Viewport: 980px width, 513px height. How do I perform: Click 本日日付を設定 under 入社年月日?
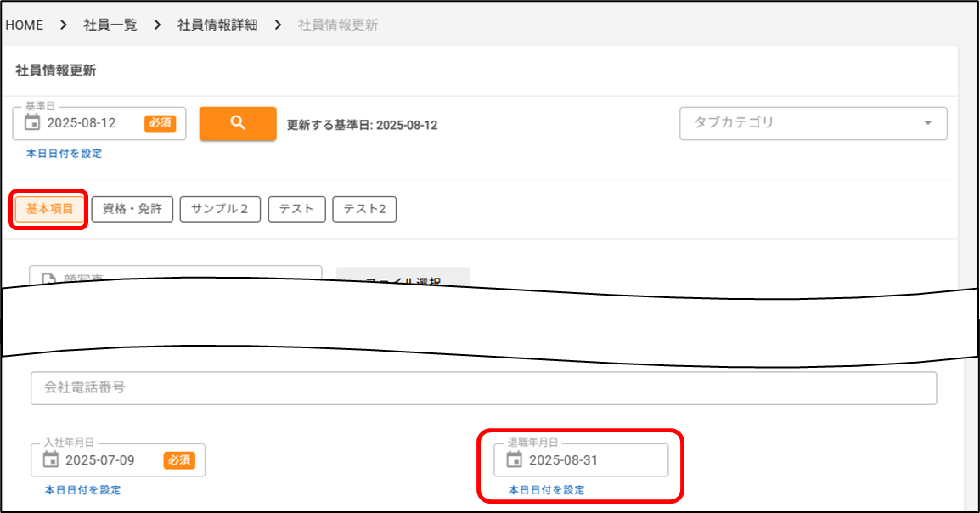(x=82, y=490)
